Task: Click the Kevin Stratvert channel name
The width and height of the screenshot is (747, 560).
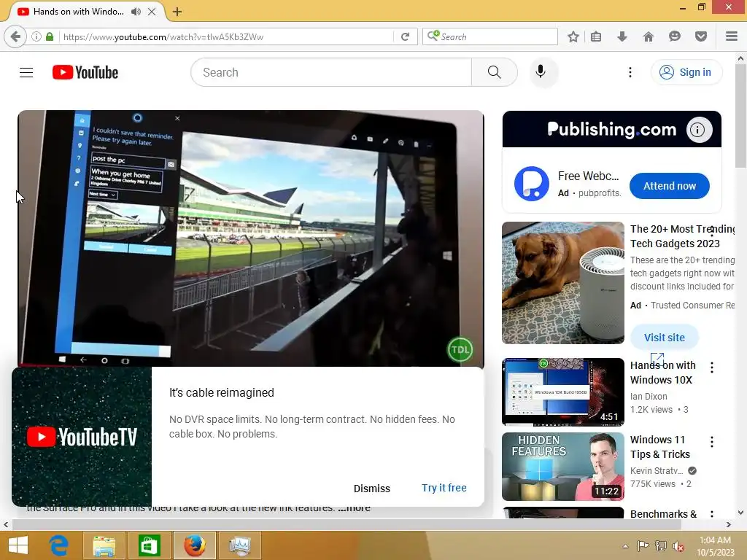Action: pyautogui.click(x=657, y=470)
